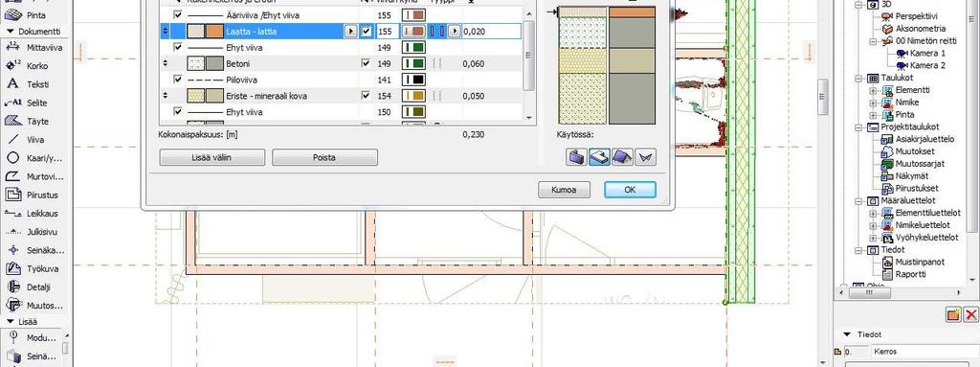Toggle wall usage icon under Käytössä
The height and width of the screenshot is (367, 980).
576,157
